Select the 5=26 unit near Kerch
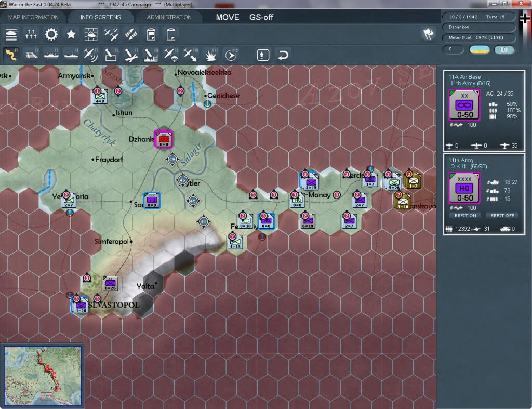This screenshot has height=409, width=532. click(x=394, y=182)
